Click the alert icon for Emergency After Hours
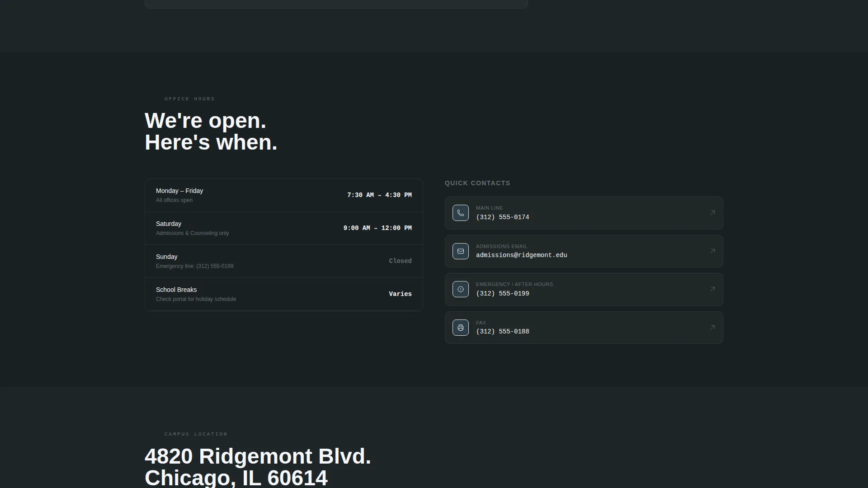The width and height of the screenshot is (868, 488). (460, 289)
